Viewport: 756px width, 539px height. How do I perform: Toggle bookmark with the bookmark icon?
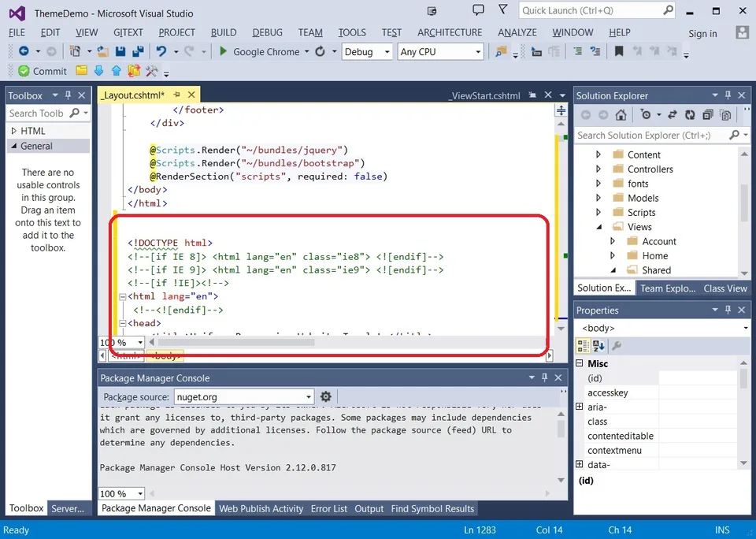pos(619,51)
